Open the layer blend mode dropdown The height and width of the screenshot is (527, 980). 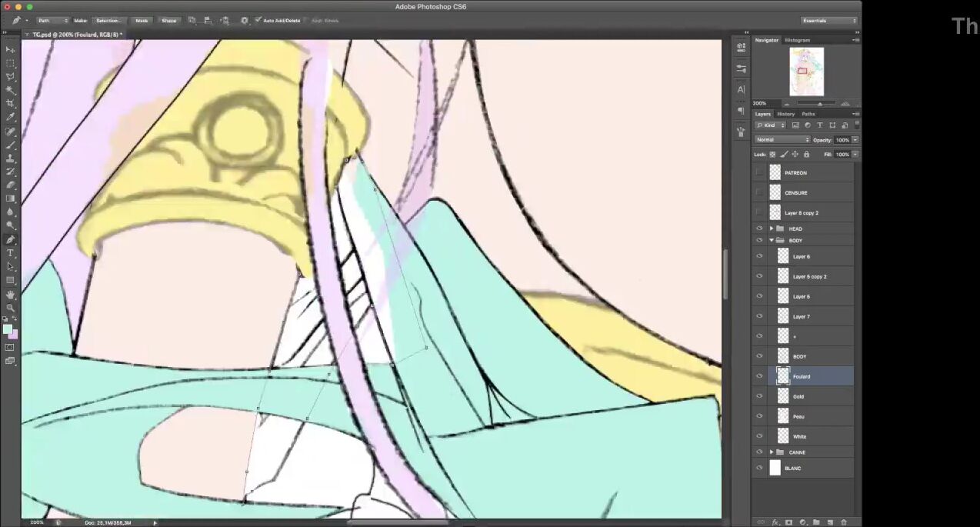[x=782, y=140]
